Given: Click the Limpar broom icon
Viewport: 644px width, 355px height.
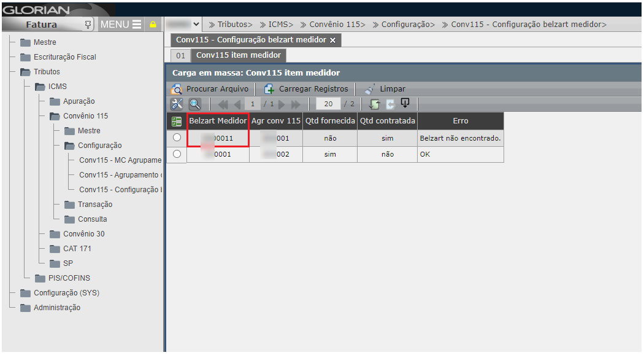Looking at the screenshot, I should [369, 89].
